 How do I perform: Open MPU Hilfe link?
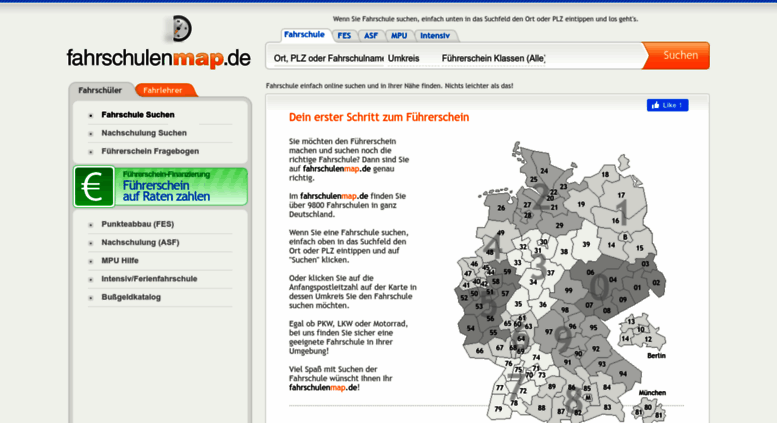[120, 261]
